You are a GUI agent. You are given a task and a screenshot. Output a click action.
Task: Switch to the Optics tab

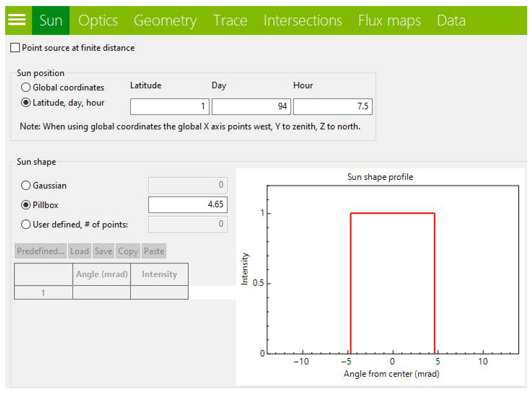(x=98, y=21)
